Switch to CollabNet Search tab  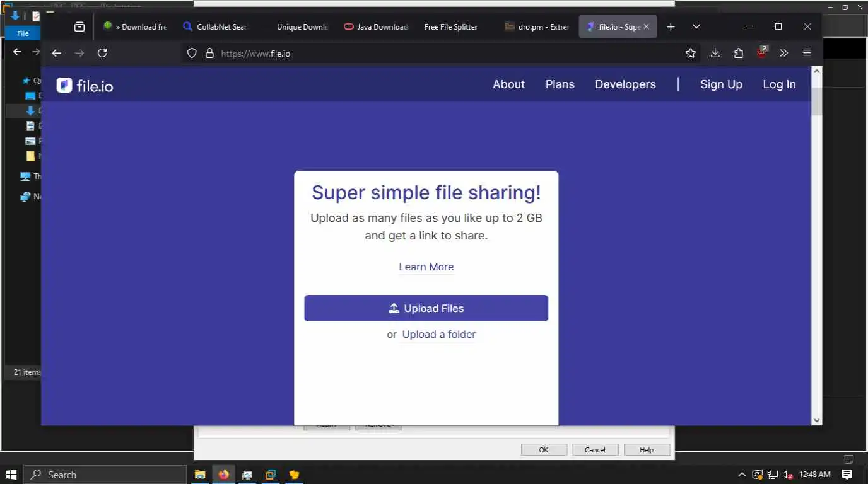(x=214, y=27)
